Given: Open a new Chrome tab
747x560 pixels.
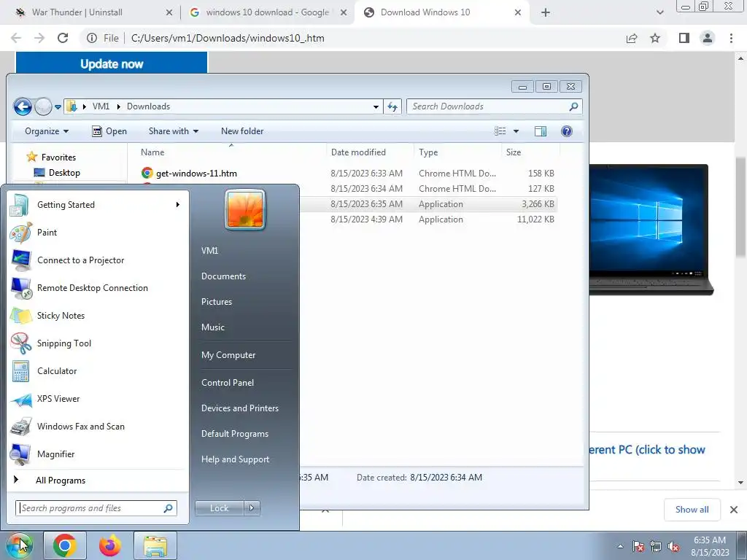Looking at the screenshot, I should coord(546,12).
